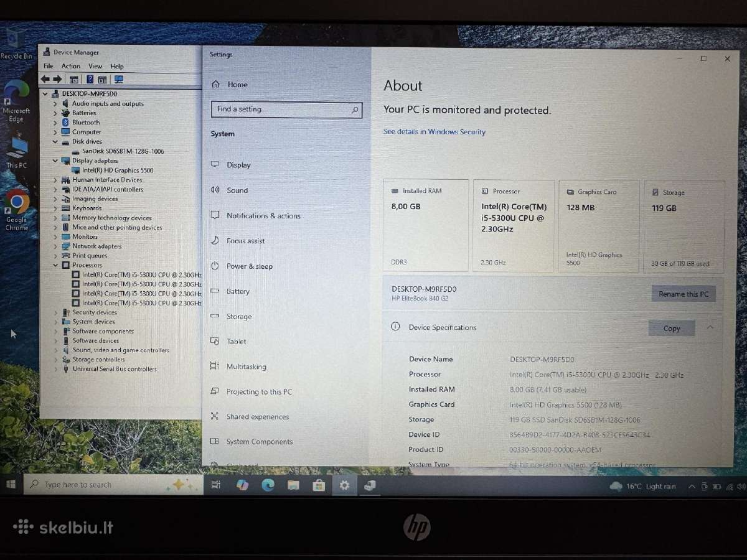Show hidden system tray icons

[x=692, y=487]
